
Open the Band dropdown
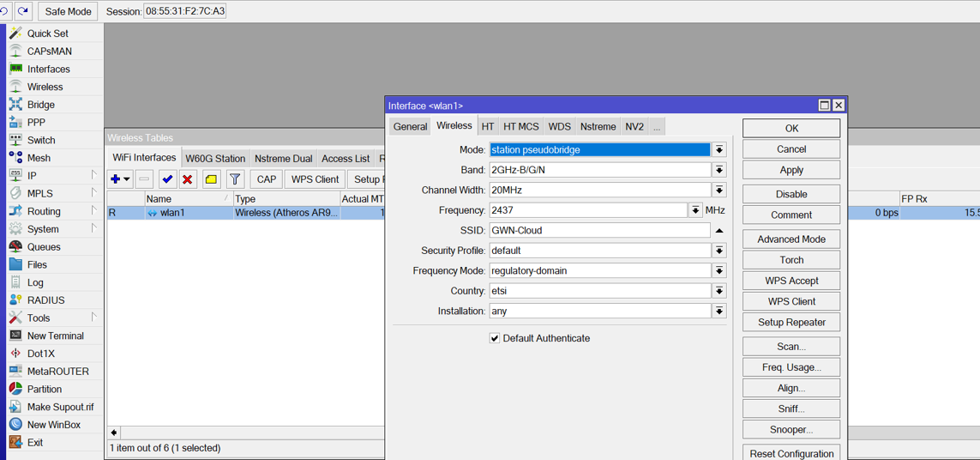719,170
